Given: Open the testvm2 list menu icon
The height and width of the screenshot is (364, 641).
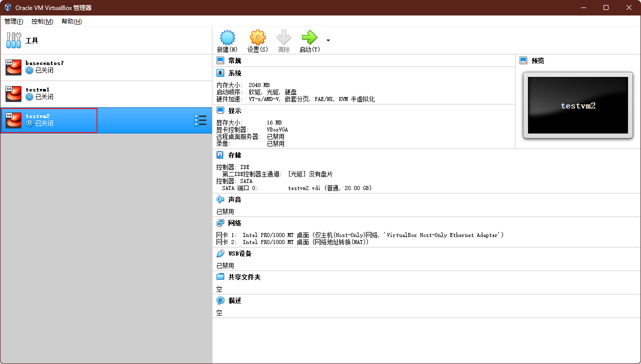Looking at the screenshot, I should point(200,120).
